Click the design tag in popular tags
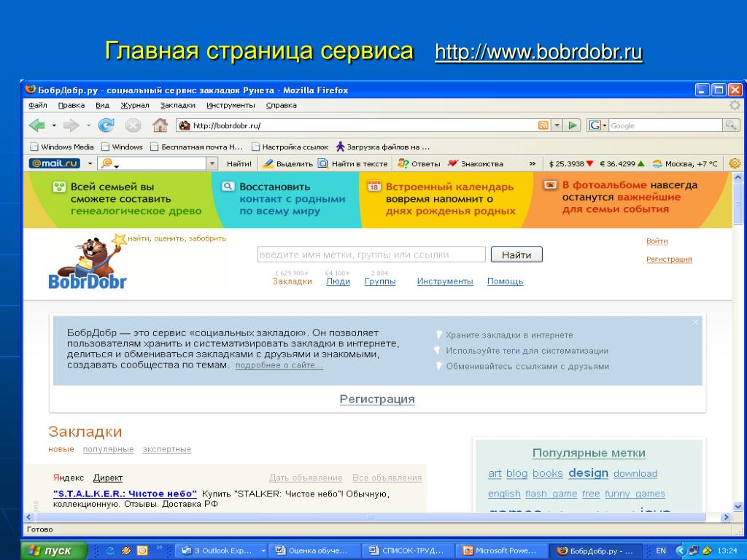This screenshot has height=560, width=747. [589, 472]
